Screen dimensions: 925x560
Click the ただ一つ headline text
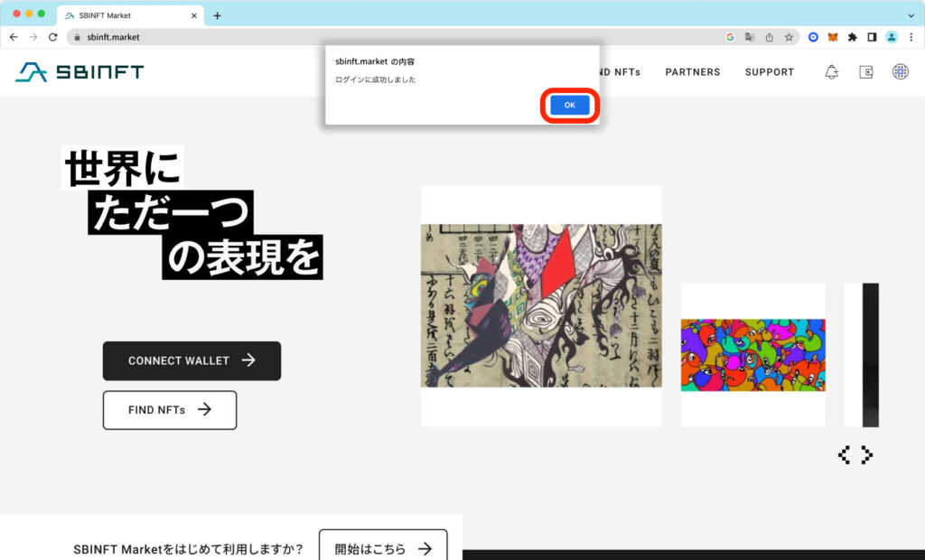(171, 212)
